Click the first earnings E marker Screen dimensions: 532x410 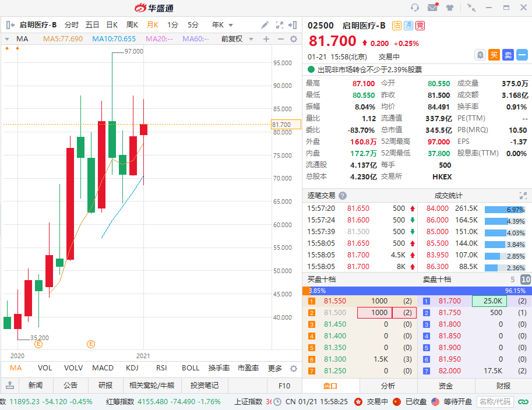pyautogui.click(x=38, y=344)
